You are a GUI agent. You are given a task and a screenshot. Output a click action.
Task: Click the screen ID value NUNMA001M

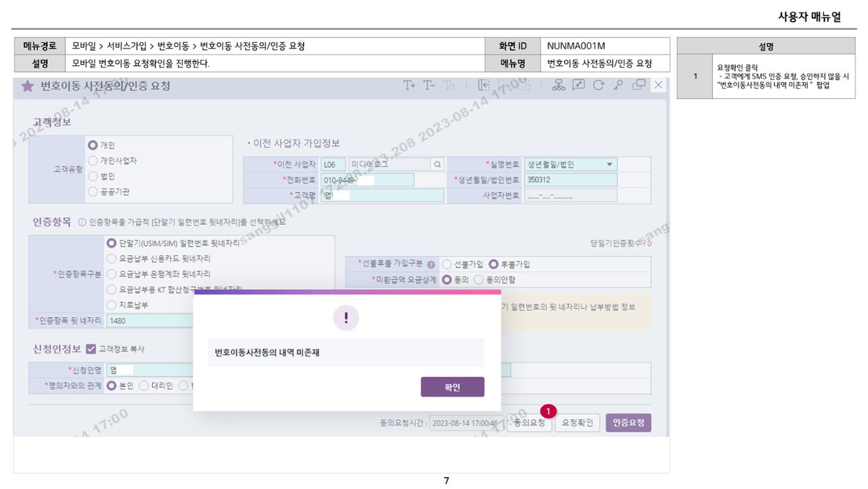[576, 45]
